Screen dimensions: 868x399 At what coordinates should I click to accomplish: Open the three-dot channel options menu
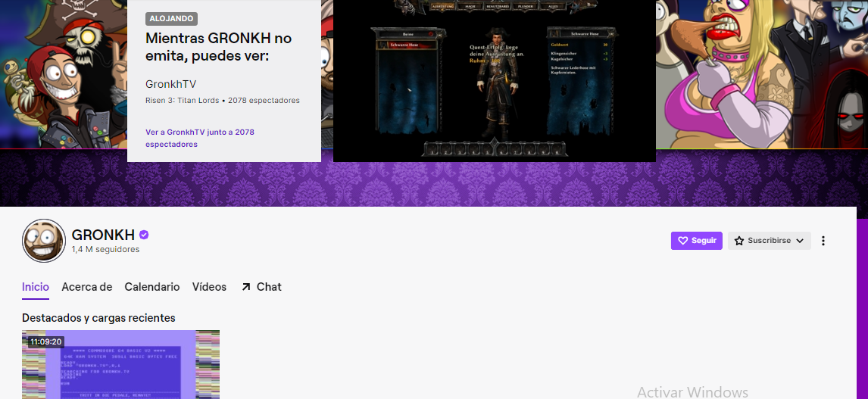[x=823, y=241]
